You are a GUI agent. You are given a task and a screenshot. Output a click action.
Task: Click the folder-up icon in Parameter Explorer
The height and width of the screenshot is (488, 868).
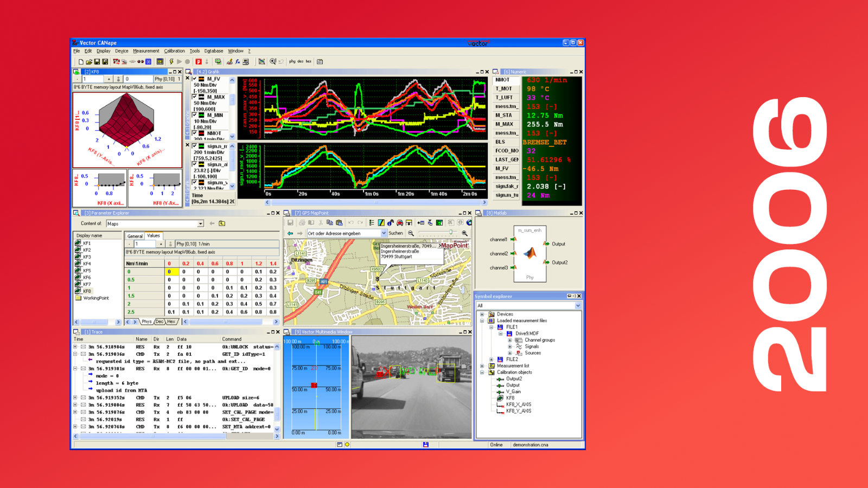[222, 223]
